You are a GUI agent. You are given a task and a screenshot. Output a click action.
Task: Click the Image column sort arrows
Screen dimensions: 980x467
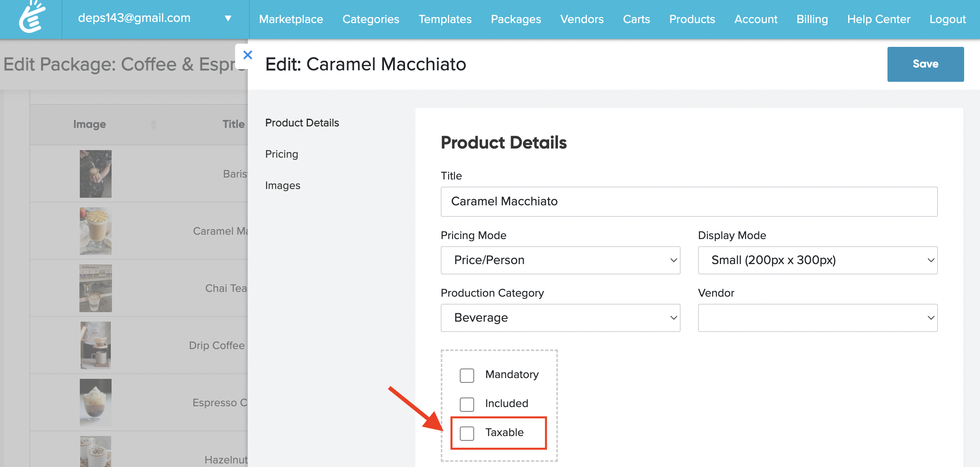coord(154,124)
